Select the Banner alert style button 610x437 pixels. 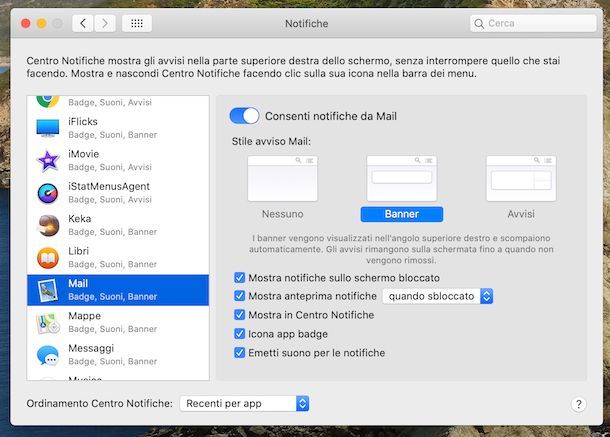click(x=401, y=214)
